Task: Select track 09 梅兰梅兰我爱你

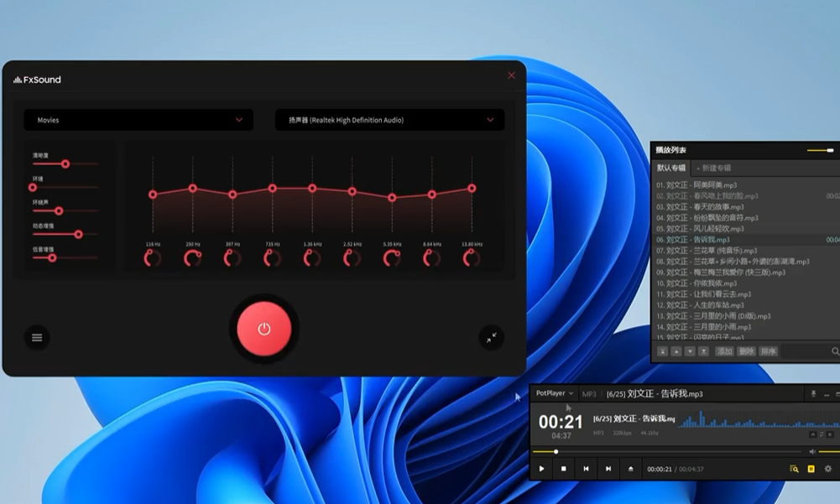Action: click(x=745, y=273)
